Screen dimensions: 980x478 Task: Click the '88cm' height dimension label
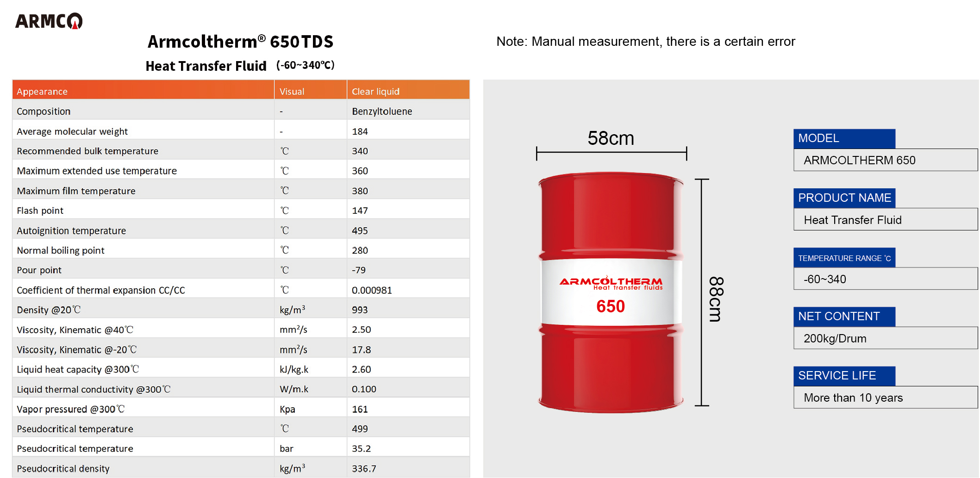point(716,299)
